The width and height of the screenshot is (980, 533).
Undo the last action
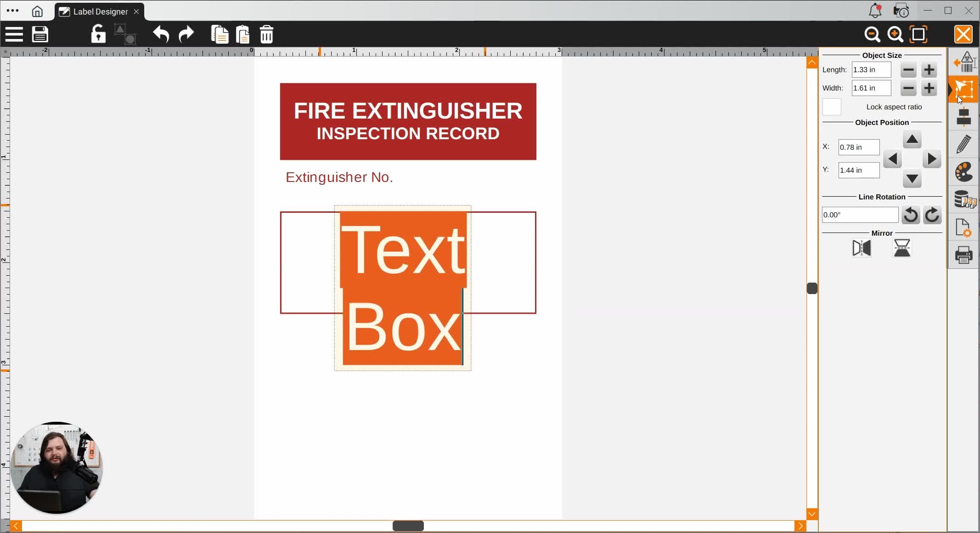tap(161, 34)
